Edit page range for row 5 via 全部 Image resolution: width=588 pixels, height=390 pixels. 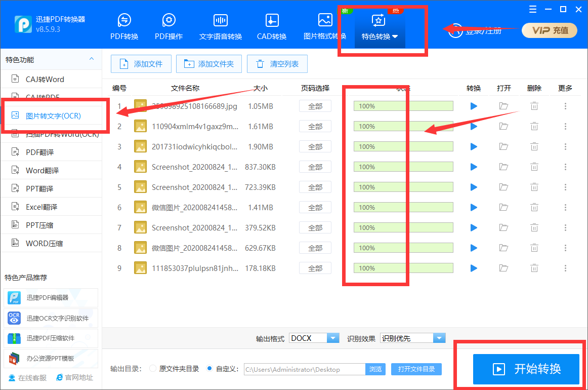point(315,187)
